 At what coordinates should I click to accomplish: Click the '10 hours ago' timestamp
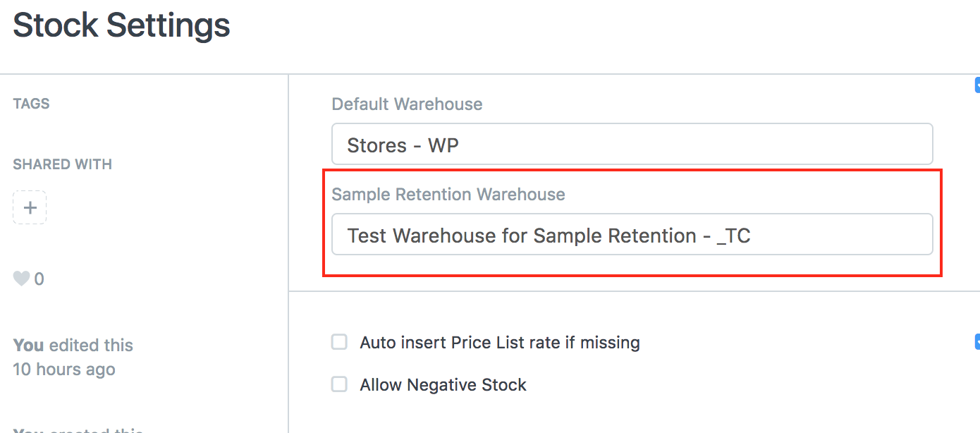tap(63, 370)
